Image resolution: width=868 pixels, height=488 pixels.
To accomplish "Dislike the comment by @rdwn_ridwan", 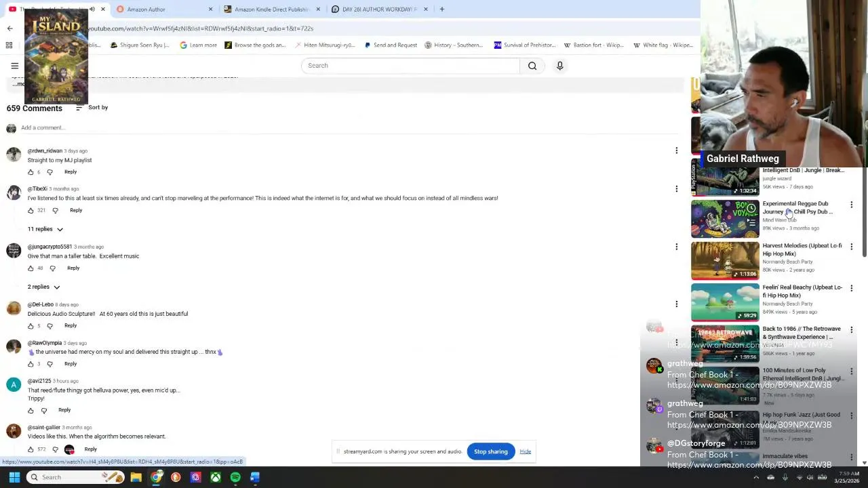I will click(50, 172).
